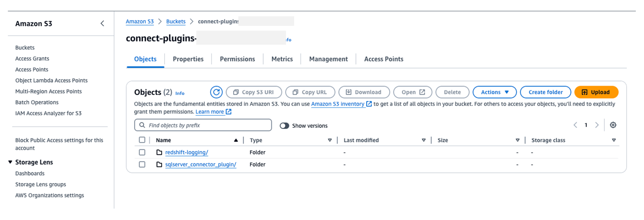Viewport: 644px width, 220px height.
Task: Tick the select-all objects checkbox
Action: pyautogui.click(x=142, y=140)
